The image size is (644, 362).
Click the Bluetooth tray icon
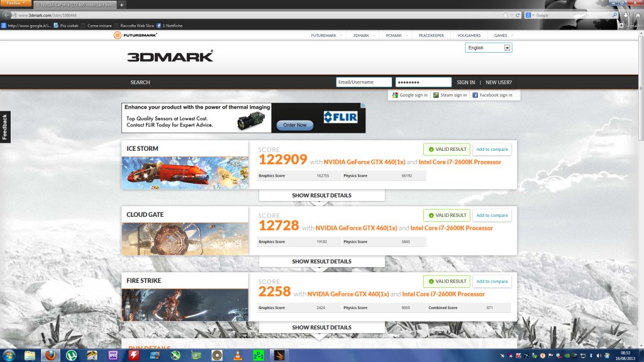pyautogui.click(x=591, y=356)
